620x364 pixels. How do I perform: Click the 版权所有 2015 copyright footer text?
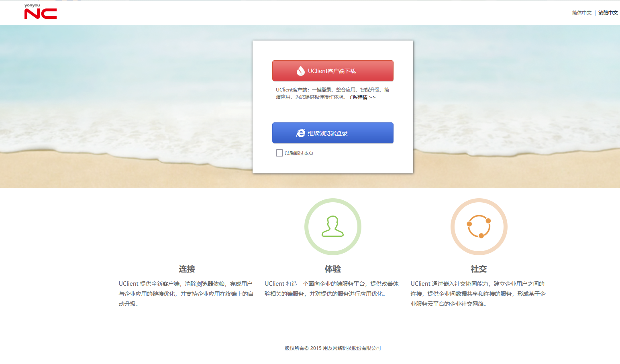(x=332, y=348)
